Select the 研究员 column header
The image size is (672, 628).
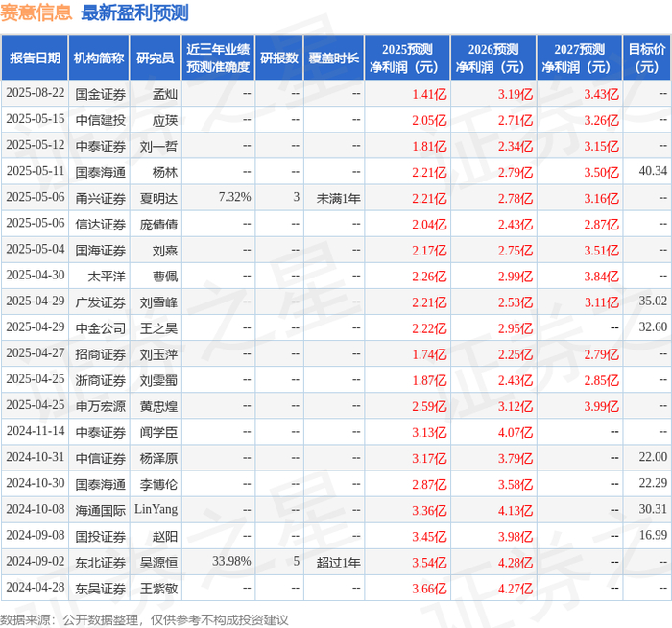click(x=156, y=58)
